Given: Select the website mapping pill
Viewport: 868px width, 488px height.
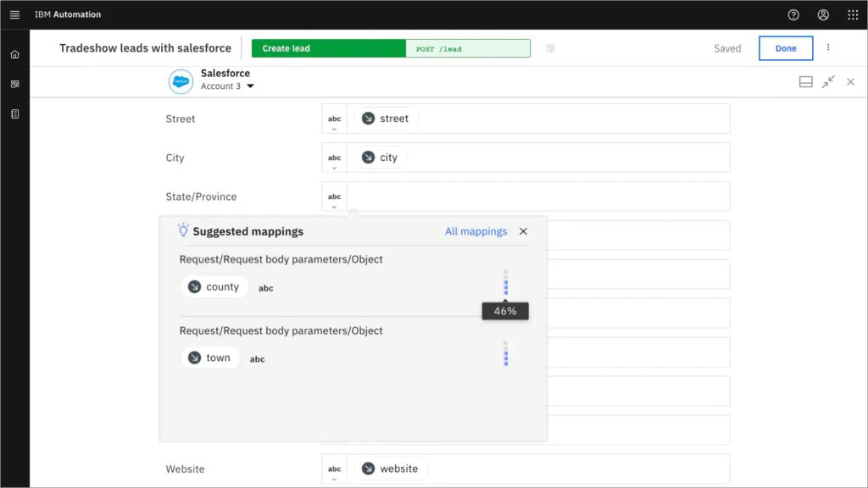Looking at the screenshot, I should point(390,469).
